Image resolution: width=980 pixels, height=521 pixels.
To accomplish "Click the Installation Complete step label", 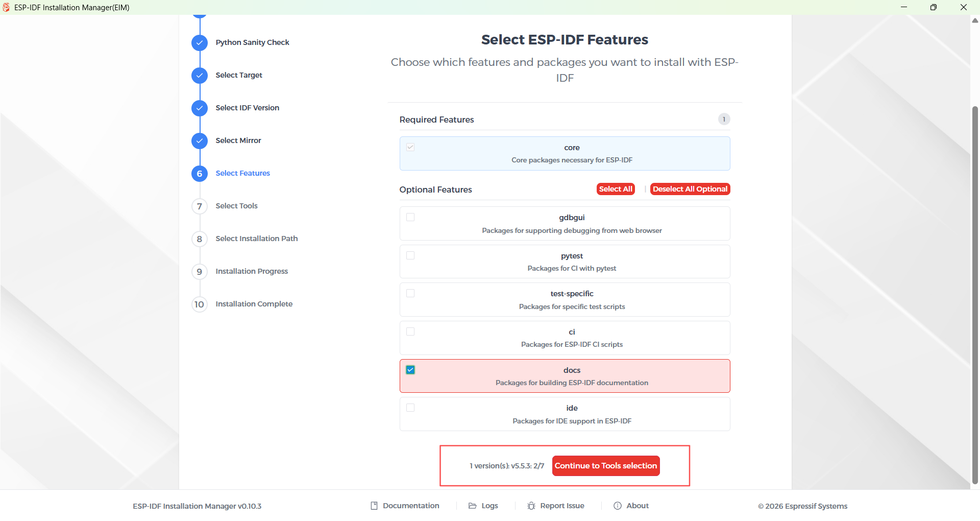I will (254, 304).
